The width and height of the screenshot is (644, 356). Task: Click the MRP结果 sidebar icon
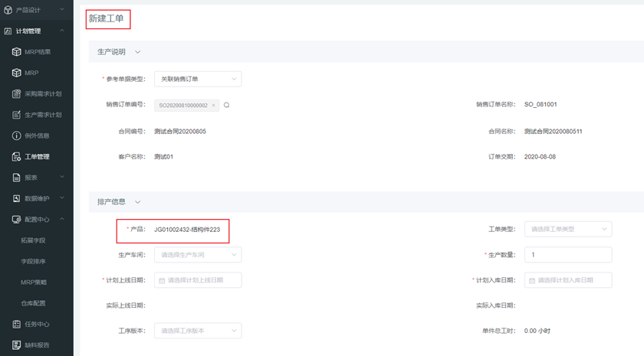17,52
